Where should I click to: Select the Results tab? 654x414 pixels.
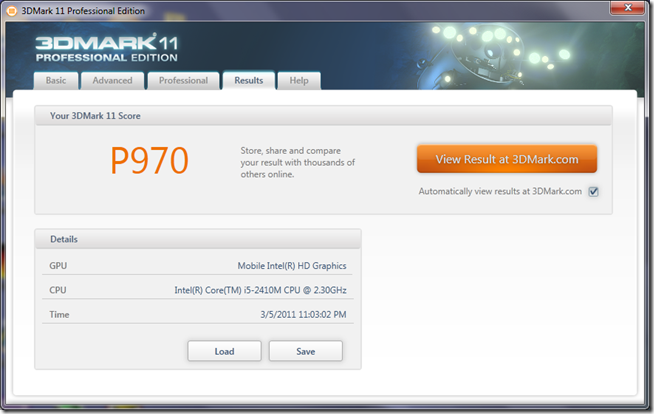click(249, 81)
